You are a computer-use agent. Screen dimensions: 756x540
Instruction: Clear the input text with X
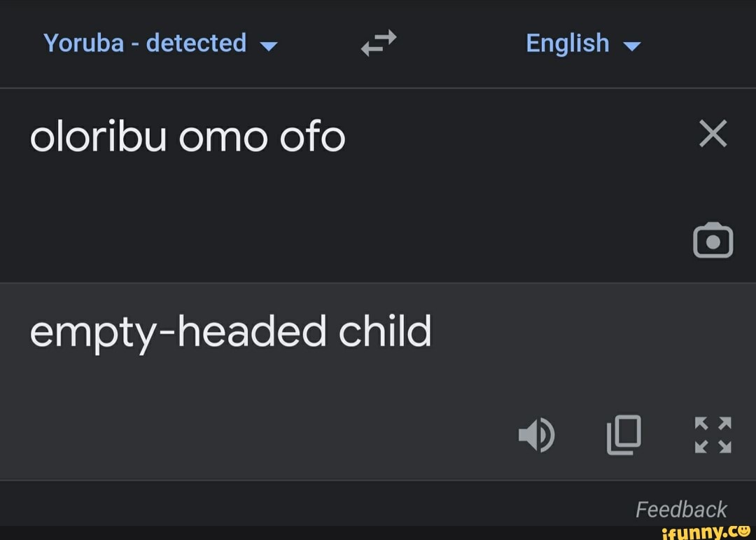(x=713, y=133)
